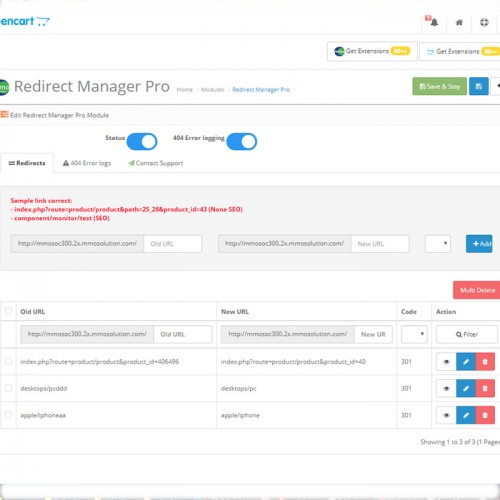
Task: Click the Save & Stay button
Action: point(439,86)
